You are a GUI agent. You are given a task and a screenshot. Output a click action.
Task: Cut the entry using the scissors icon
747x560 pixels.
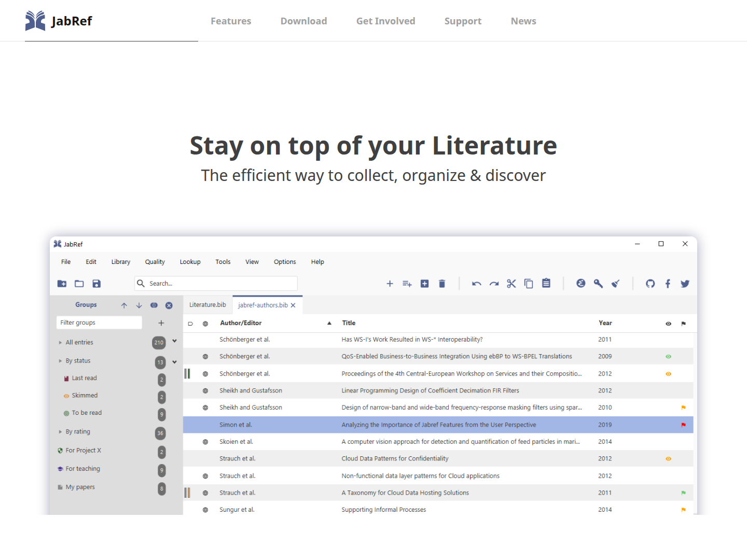pos(511,284)
